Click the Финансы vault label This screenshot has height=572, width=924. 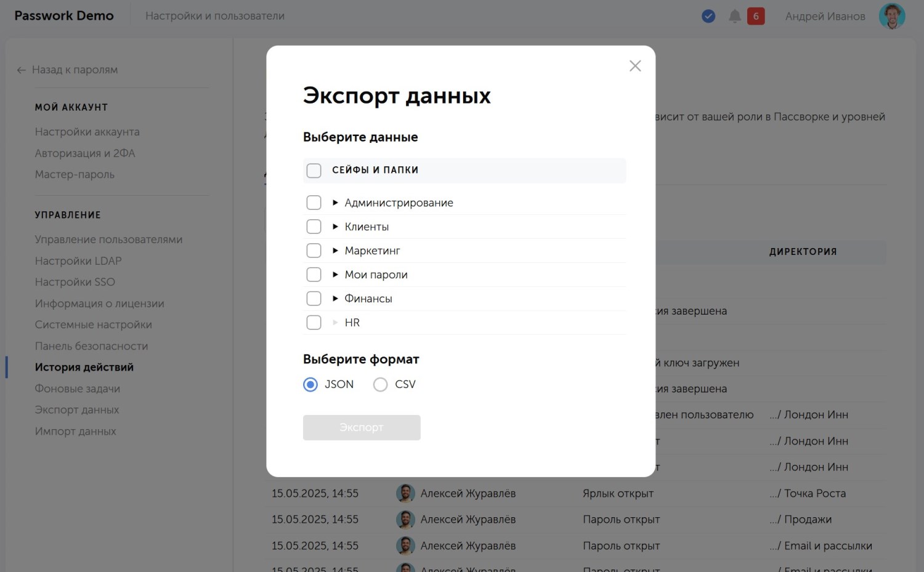[x=368, y=299]
